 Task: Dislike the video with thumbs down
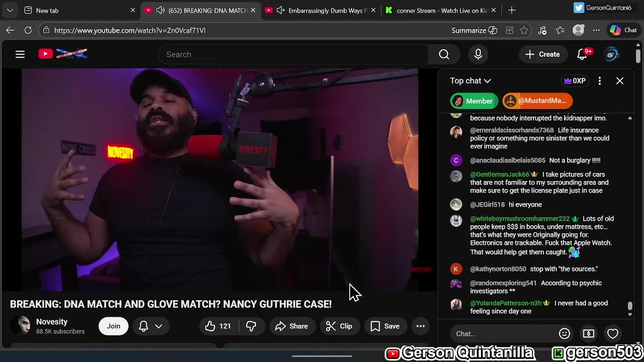[x=251, y=326]
